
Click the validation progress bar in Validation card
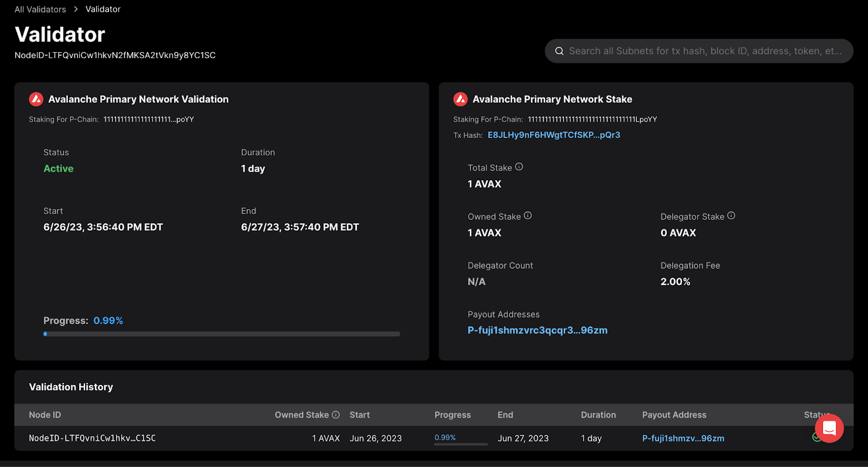point(222,334)
